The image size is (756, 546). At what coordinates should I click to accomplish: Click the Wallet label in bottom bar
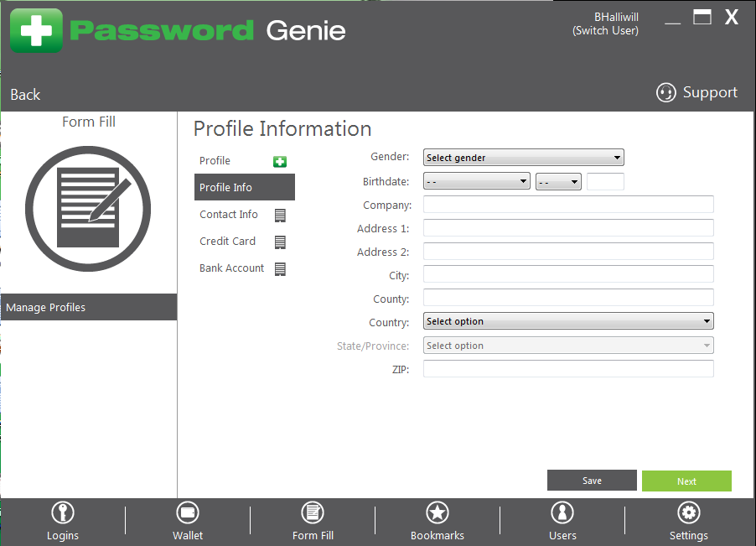pos(188,535)
